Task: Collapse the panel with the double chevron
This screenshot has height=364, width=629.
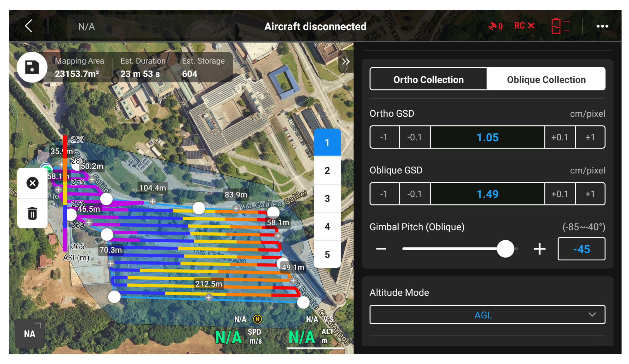Action: [x=346, y=62]
